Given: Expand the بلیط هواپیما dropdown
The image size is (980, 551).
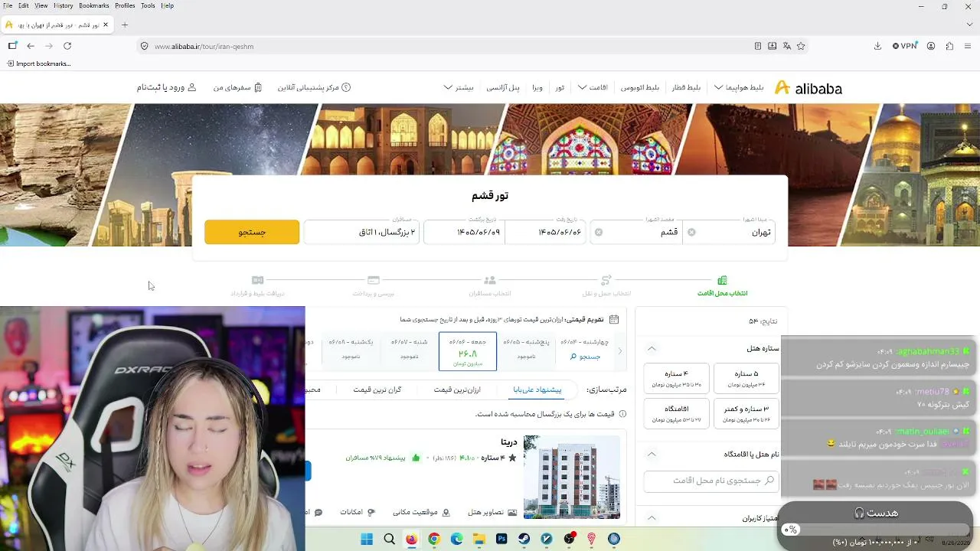Looking at the screenshot, I should tap(739, 88).
